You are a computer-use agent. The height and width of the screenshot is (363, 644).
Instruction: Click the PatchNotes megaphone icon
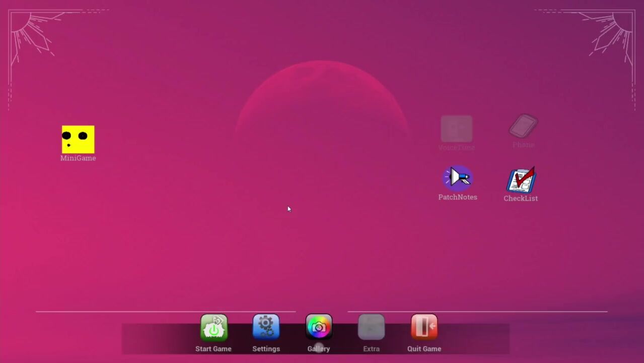457,178
